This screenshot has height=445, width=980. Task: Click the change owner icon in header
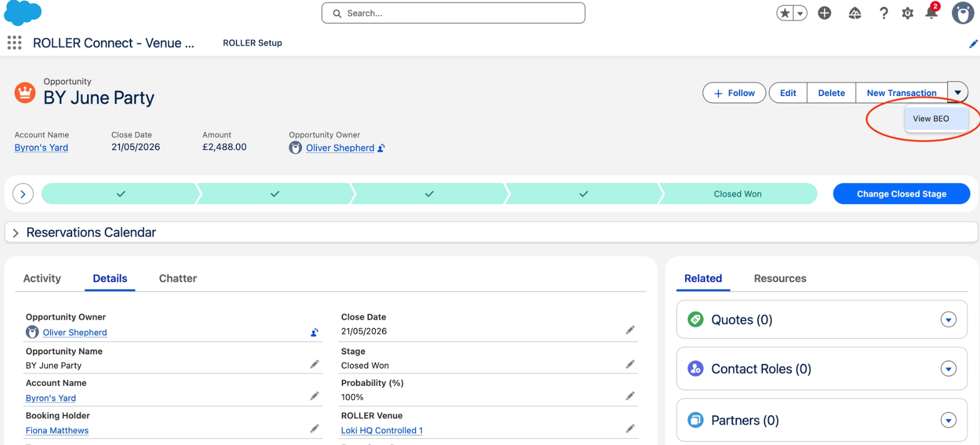(x=381, y=148)
